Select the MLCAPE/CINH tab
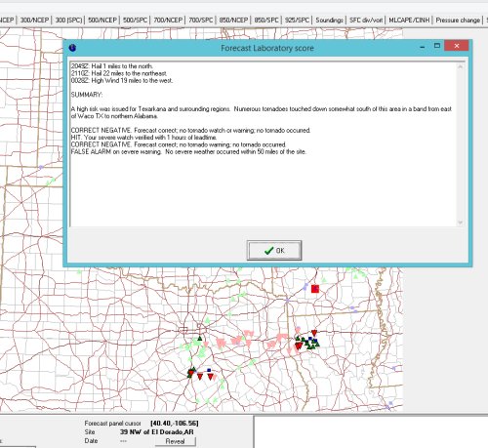This screenshot has height=448, width=488. pyautogui.click(x=409, y=20)
